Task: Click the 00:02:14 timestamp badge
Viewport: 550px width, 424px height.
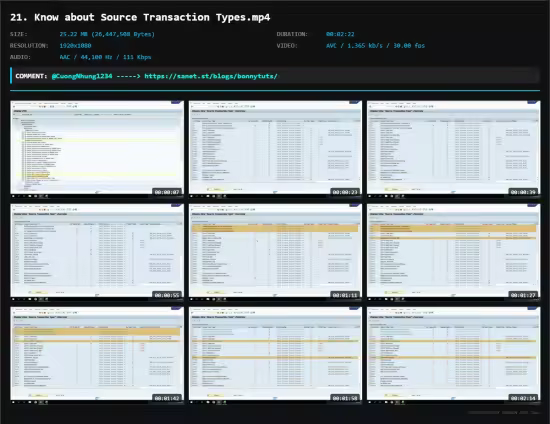Action: (x=523, y=398)
